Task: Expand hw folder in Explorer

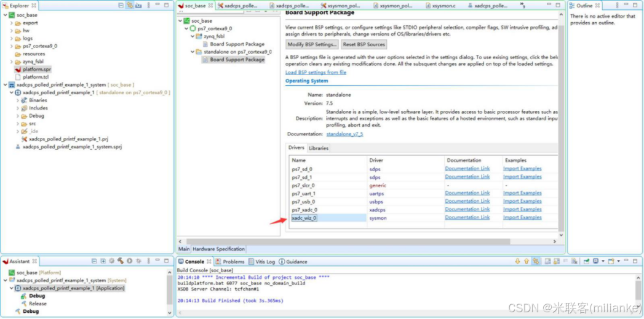Action: [12, 31]
